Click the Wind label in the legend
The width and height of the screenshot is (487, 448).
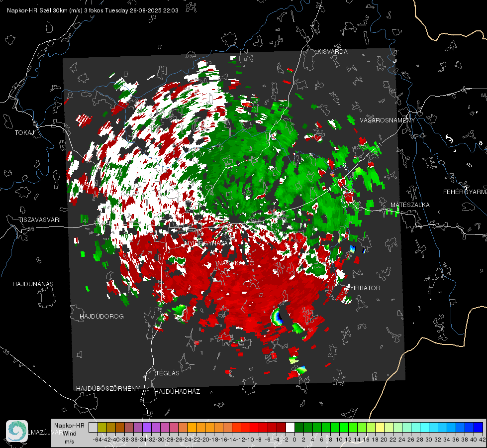click(x=70, y=434)
